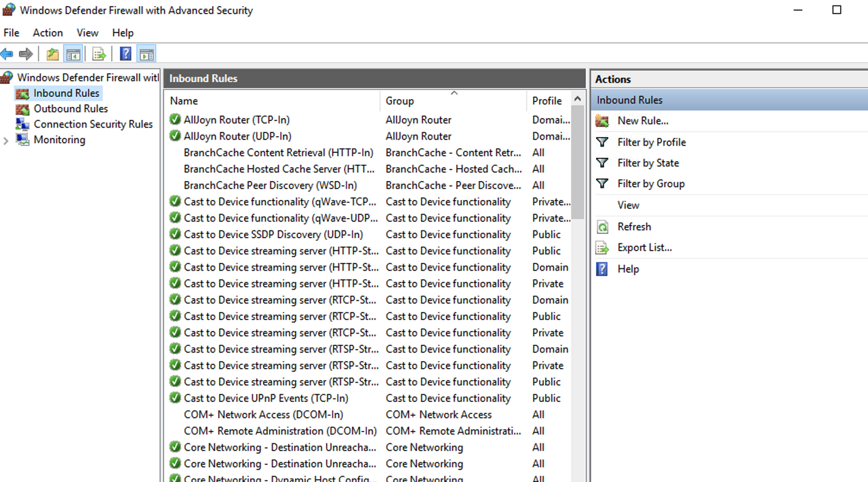
Task: Click the funnel icon beside Filter by Profile
Action: 602,142
